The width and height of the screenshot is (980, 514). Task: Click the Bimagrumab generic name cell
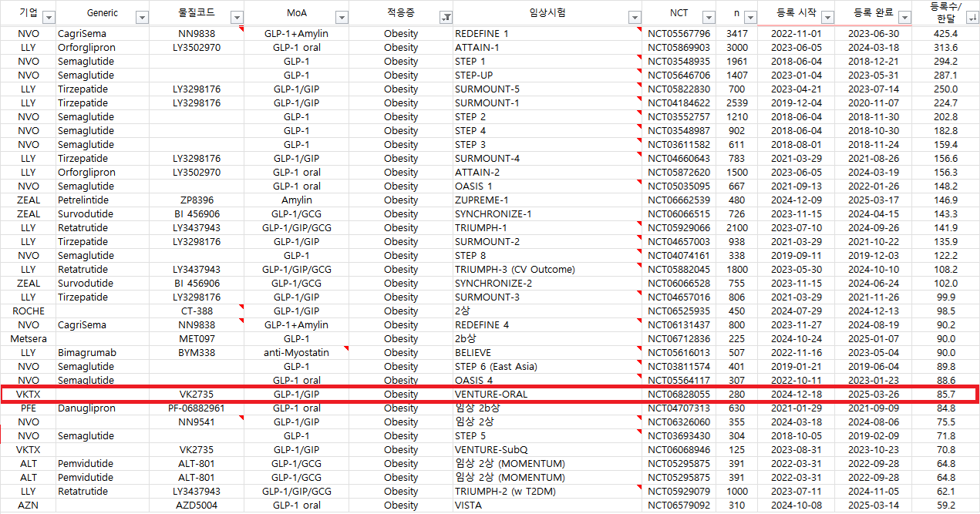(x=103, y=353)
